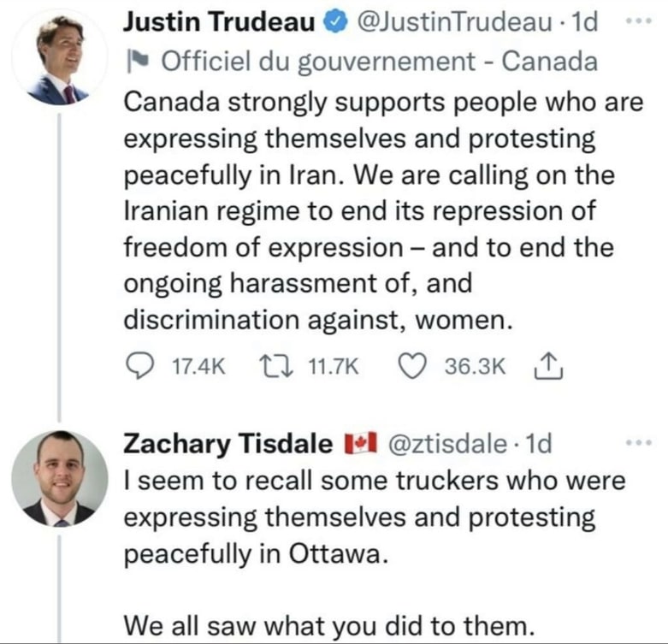This screenshot has width=668, height=644.
Task: Click the 'Officiel du gouvernement - Canada' label
Action: (379, 62)
